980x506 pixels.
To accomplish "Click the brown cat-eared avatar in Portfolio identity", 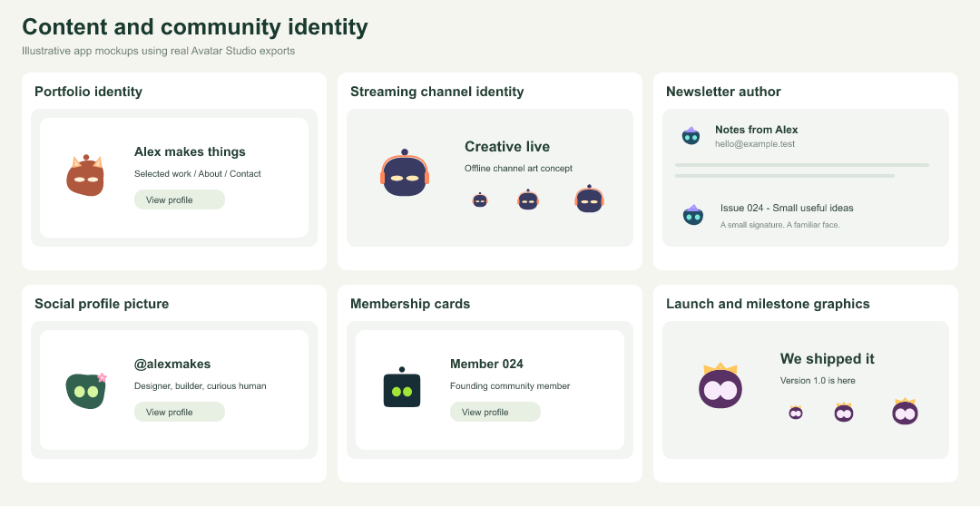I will (85, 176).
